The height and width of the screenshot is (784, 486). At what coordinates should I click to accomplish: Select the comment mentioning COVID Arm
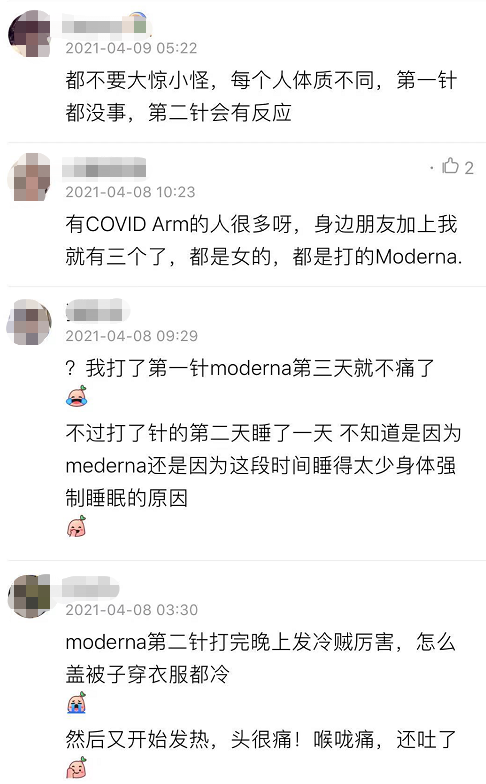tap(264, 240)
